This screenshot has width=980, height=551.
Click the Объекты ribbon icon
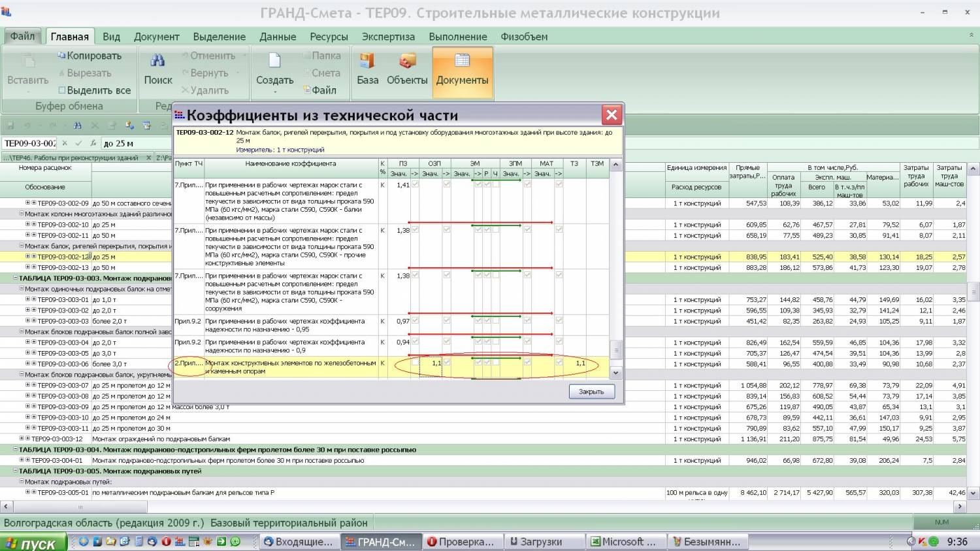click(407, 61)
